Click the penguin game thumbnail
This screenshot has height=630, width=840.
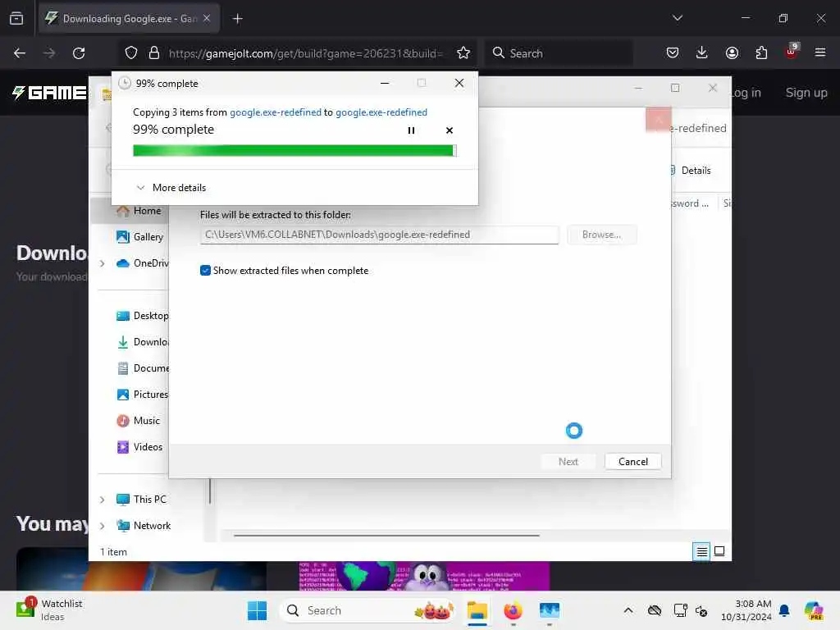click(424, 575)
